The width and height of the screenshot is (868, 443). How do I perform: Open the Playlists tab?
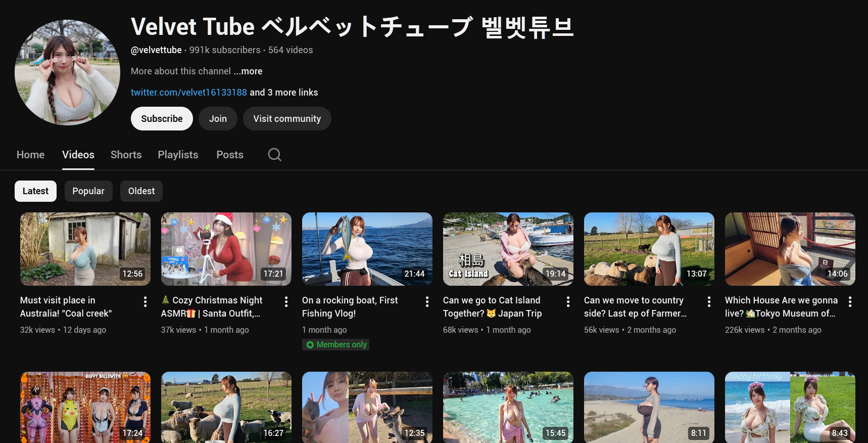(x=178, y=155)
